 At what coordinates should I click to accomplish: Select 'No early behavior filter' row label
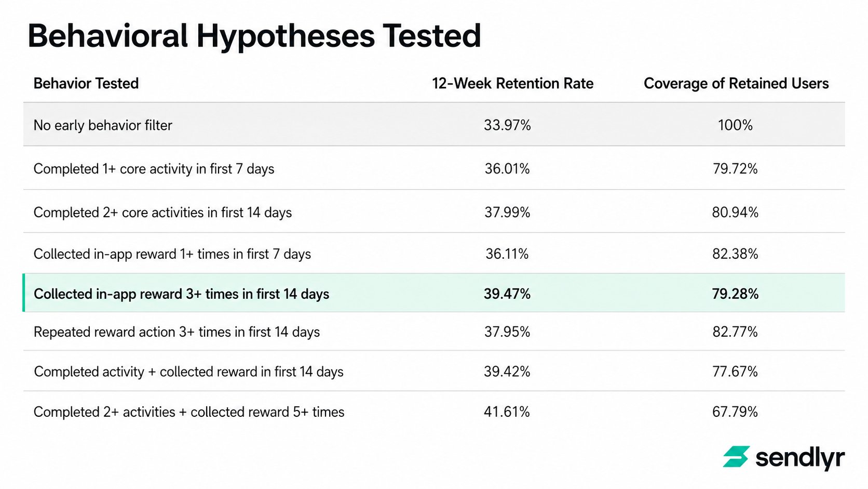tap(103, 125)
